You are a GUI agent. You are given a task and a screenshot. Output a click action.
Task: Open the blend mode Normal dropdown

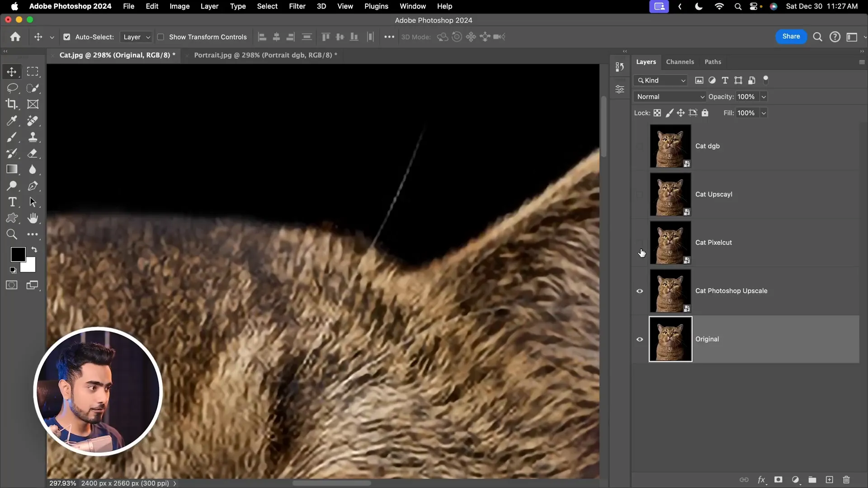point(670,97)
